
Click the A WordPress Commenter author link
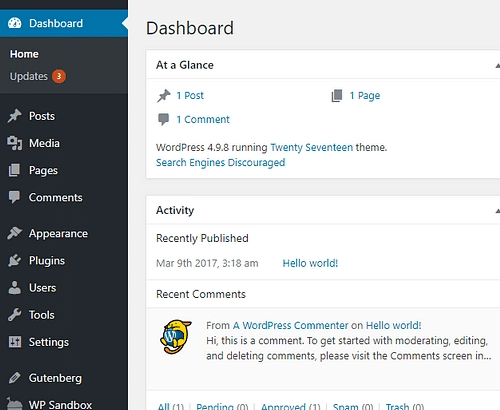[291, 325]
